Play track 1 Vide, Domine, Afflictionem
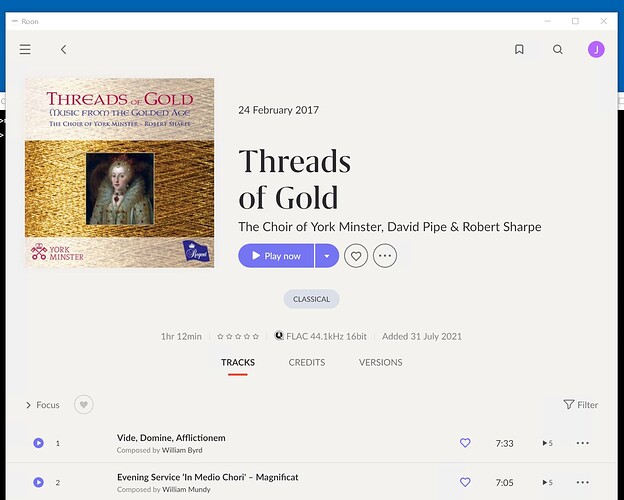 [x=39, y=443]
